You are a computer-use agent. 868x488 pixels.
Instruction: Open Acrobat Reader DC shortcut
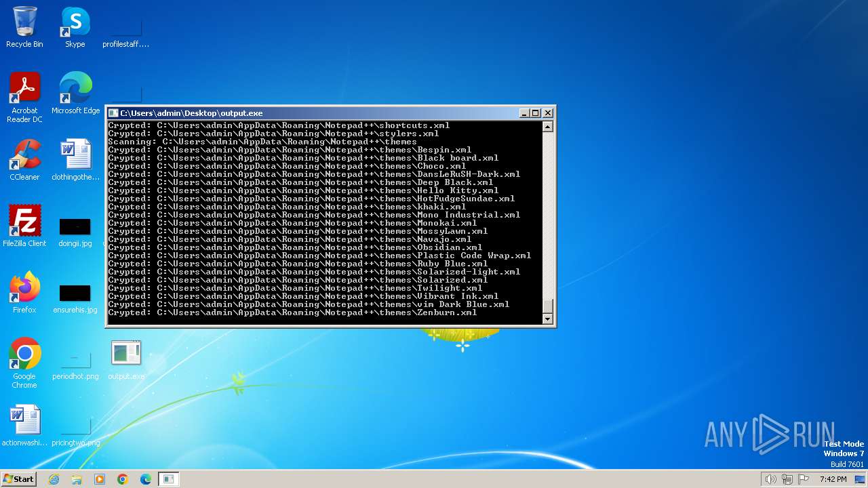(24, 98)
